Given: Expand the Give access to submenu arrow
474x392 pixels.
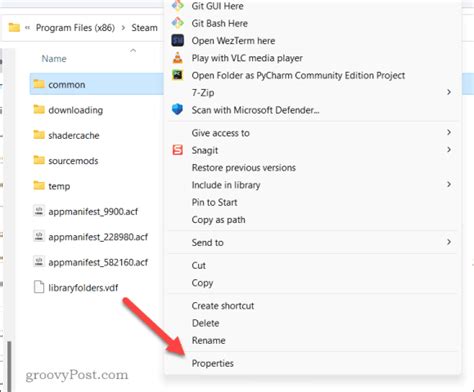Looking at the screenshot, I should click(x=449, y=132).
